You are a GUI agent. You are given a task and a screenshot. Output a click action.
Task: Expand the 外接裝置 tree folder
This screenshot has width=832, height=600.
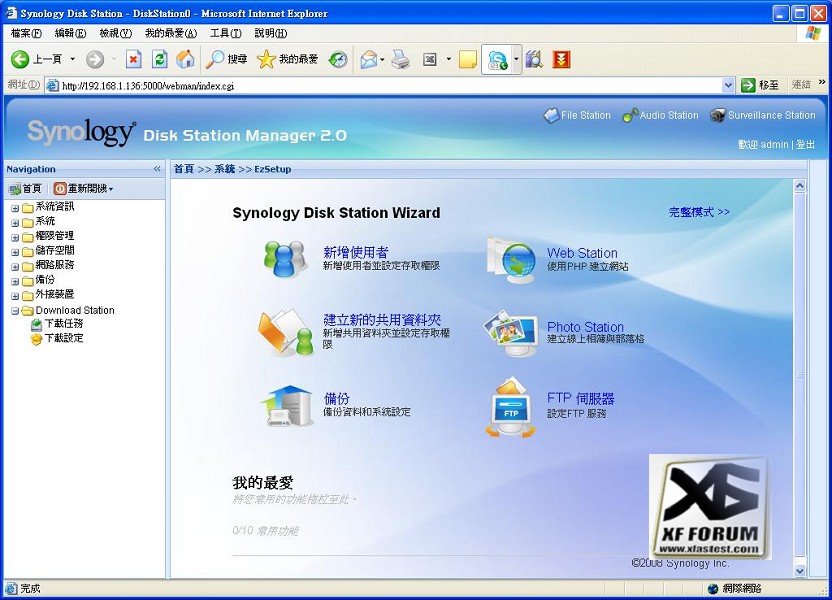15,295
